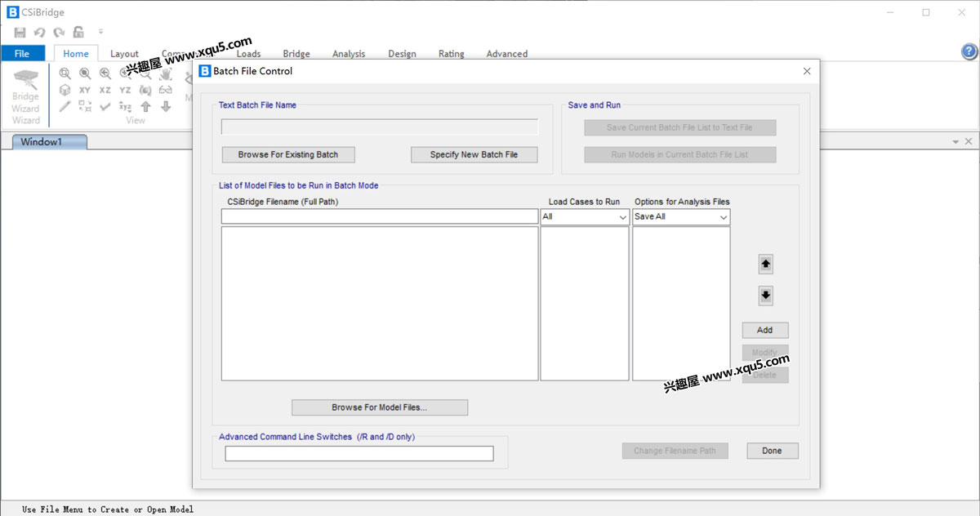Click the Rotate 3D View icon
The image size is (980, 516).
pos(145,90)
